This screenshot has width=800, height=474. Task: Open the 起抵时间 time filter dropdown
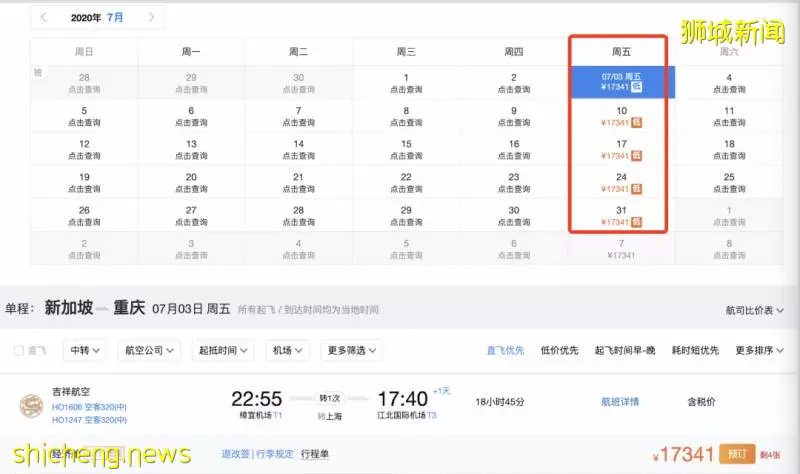[223, 351]
